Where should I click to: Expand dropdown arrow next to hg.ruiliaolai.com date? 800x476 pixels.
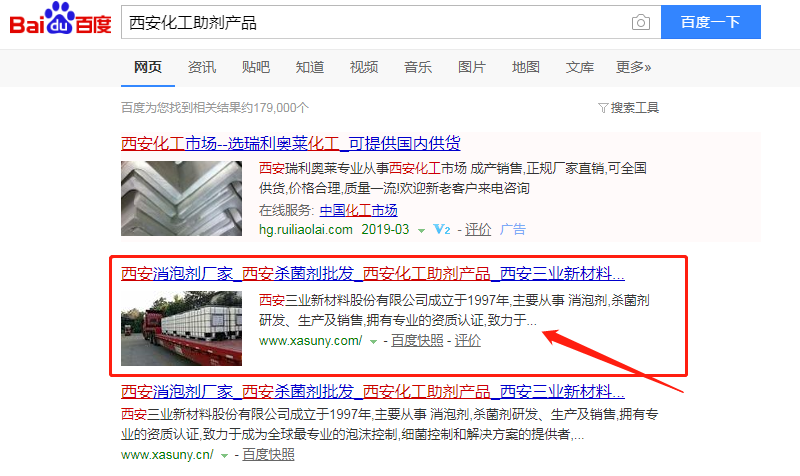pos(421,231)
